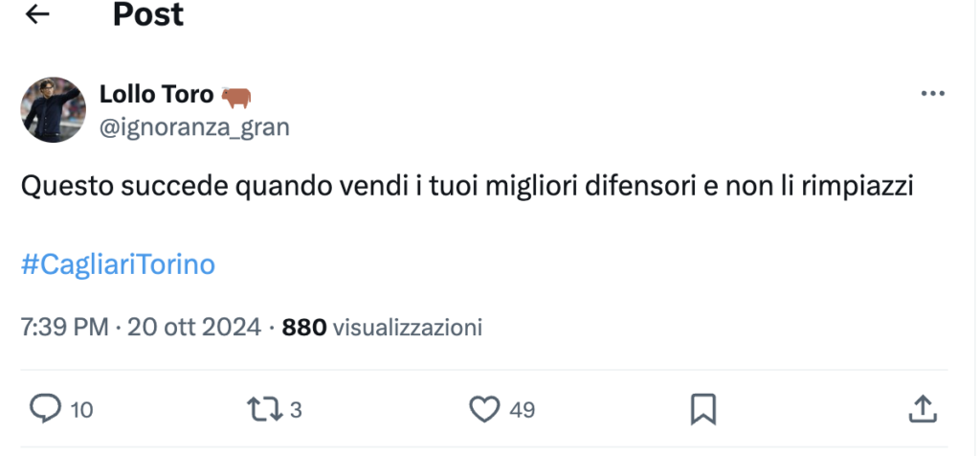Screen dimensions: 980x456
Task: Click the 7:39 PM time
Action: [64, 328]
